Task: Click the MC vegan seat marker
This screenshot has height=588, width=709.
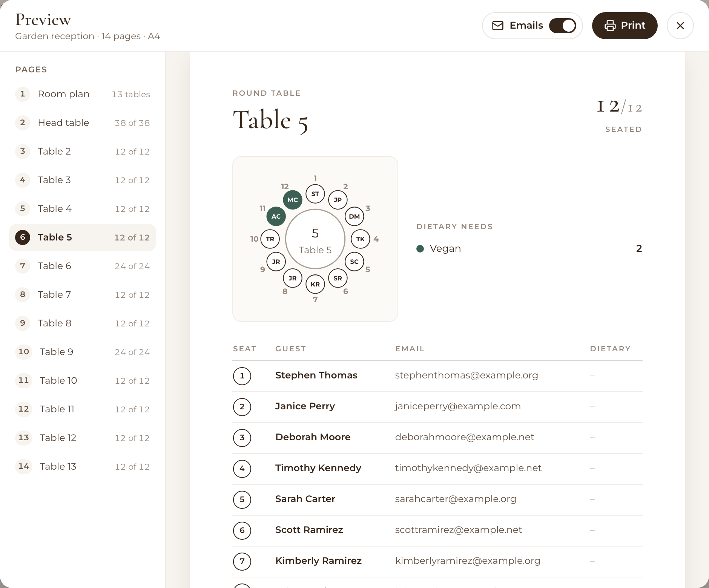Action: coord(293,200)
